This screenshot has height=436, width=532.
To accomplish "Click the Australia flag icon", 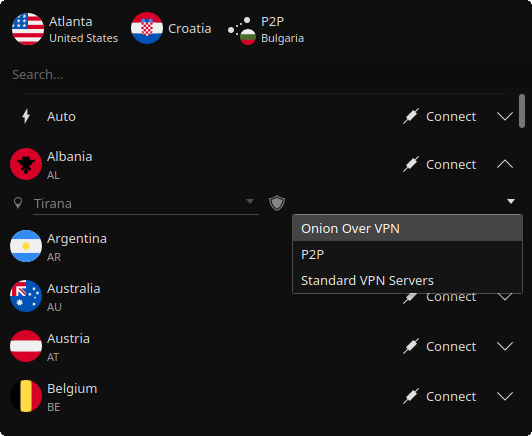I will 26,296.
